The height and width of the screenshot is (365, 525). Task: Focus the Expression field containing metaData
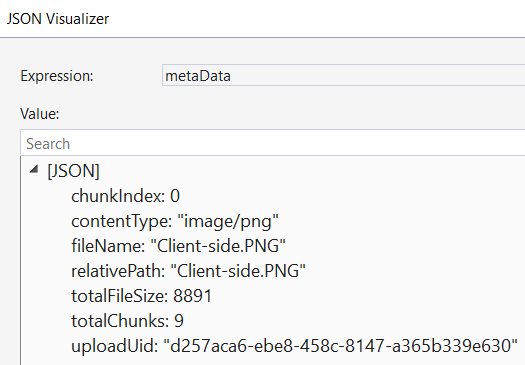coord(344,75)
